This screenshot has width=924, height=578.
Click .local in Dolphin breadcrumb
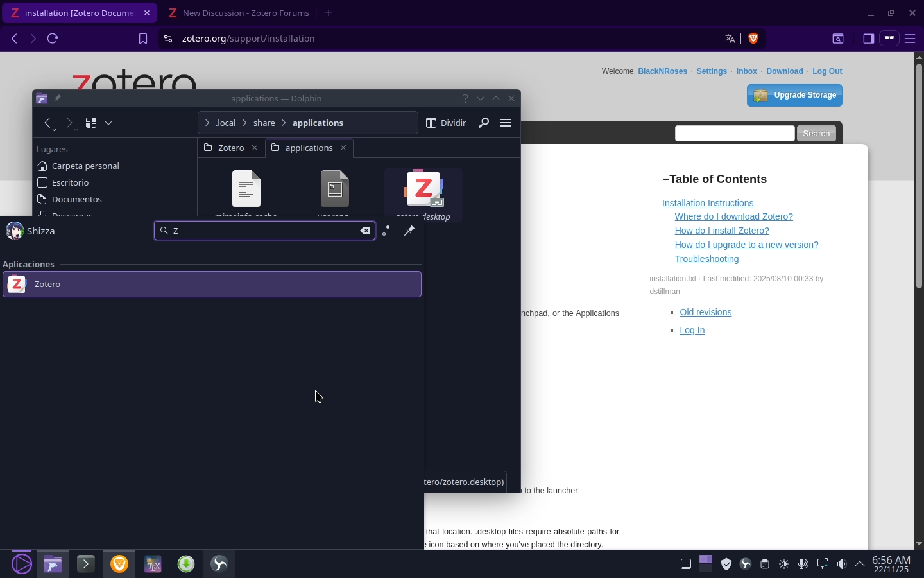226,123
